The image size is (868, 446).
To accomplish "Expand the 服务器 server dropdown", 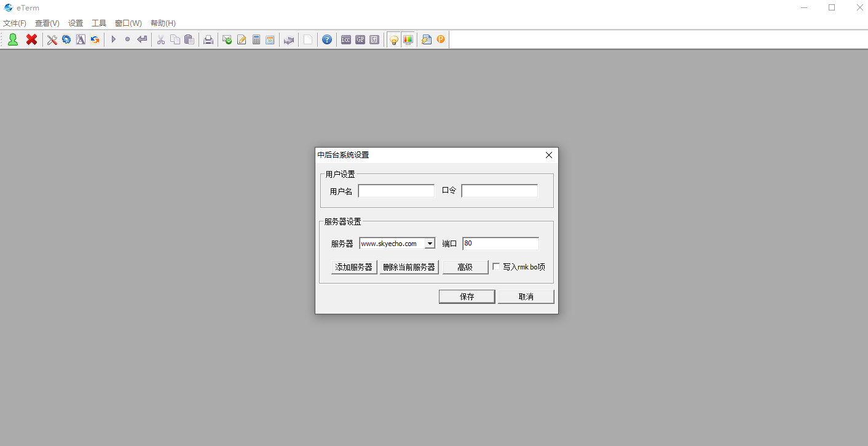I will pos(430,244).
